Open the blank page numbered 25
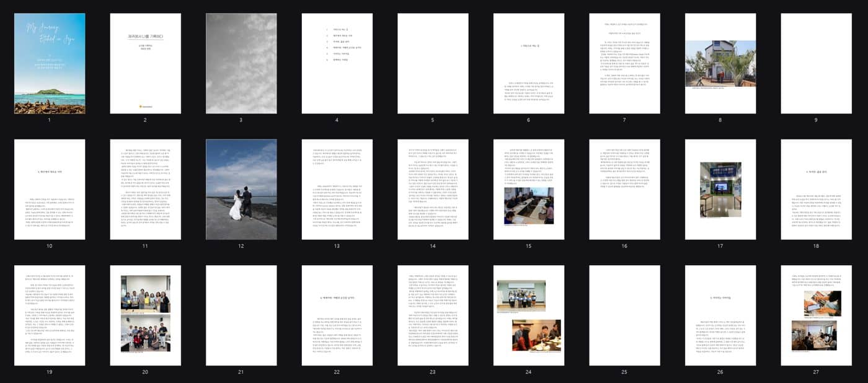 (x=624, y=315)
